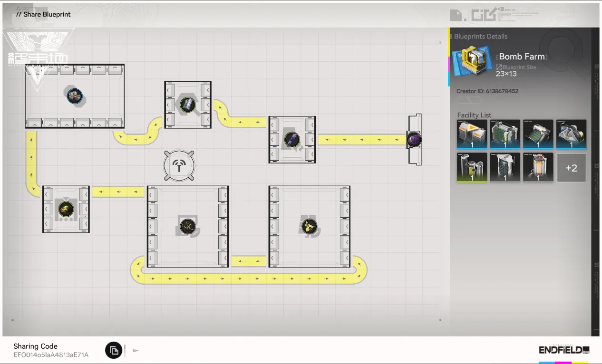Select the vial item facility icon

187,104
